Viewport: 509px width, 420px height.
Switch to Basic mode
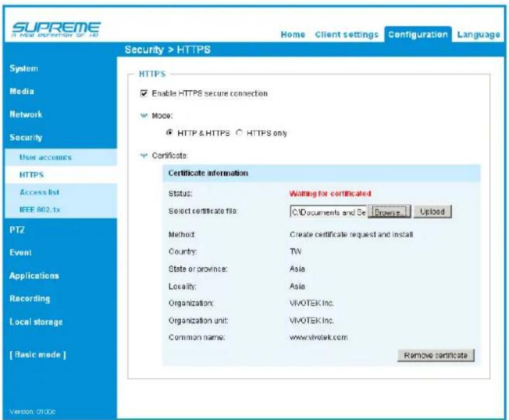pos(38,355)
